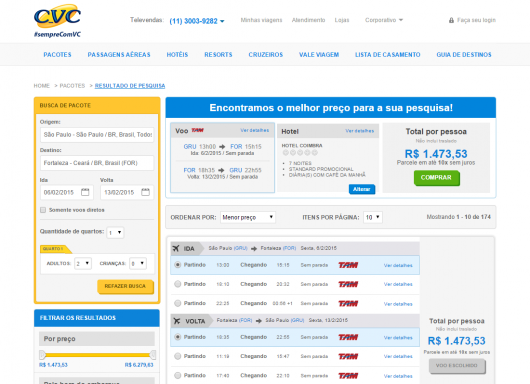The width and height of the screenshot is (530, 384).
Task: Open the Passagens Aéreas menu
Action: click(x=119, y=55)
